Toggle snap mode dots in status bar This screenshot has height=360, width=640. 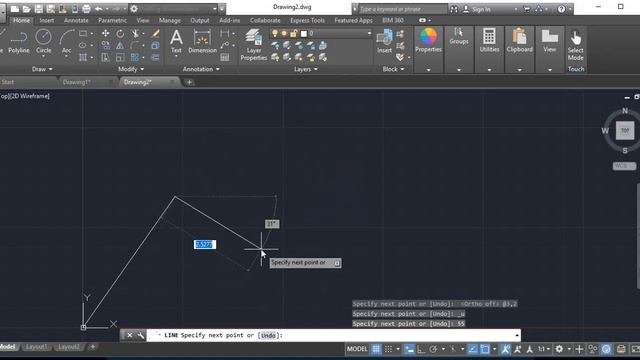(x=389, y=349)
